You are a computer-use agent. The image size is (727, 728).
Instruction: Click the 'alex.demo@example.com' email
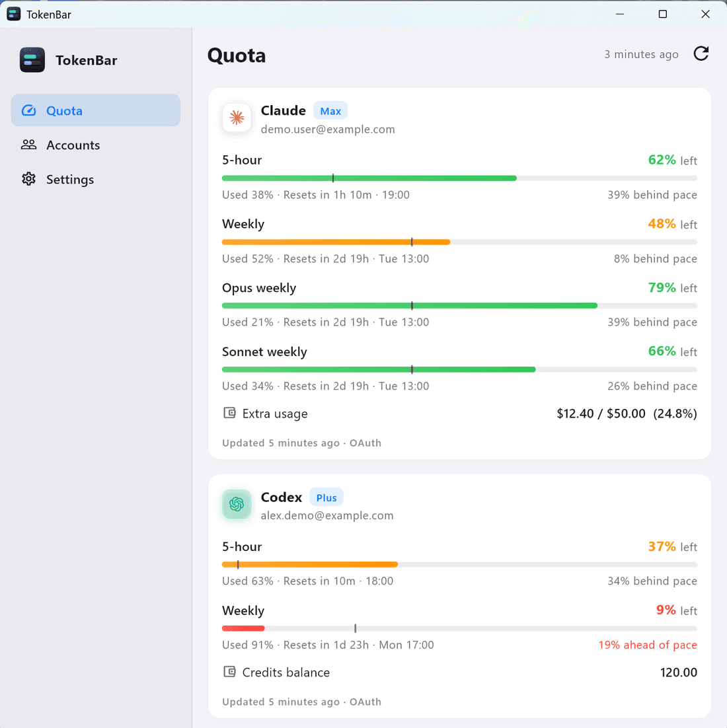(x=327, y=515)
